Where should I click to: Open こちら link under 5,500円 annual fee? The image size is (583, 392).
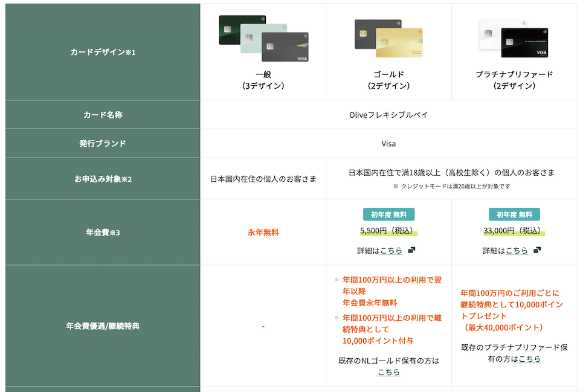tap(391, 251)
